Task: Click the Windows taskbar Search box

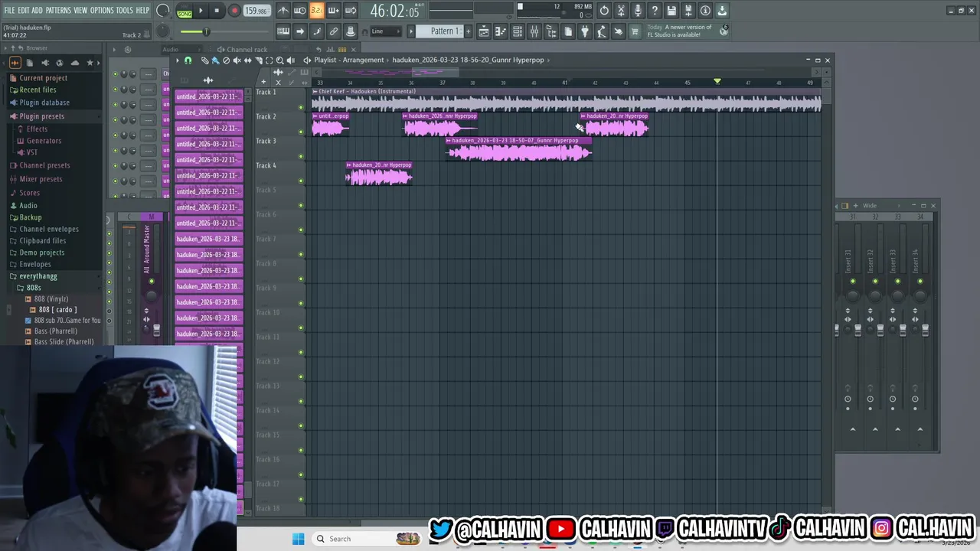Action: point(367,539)
